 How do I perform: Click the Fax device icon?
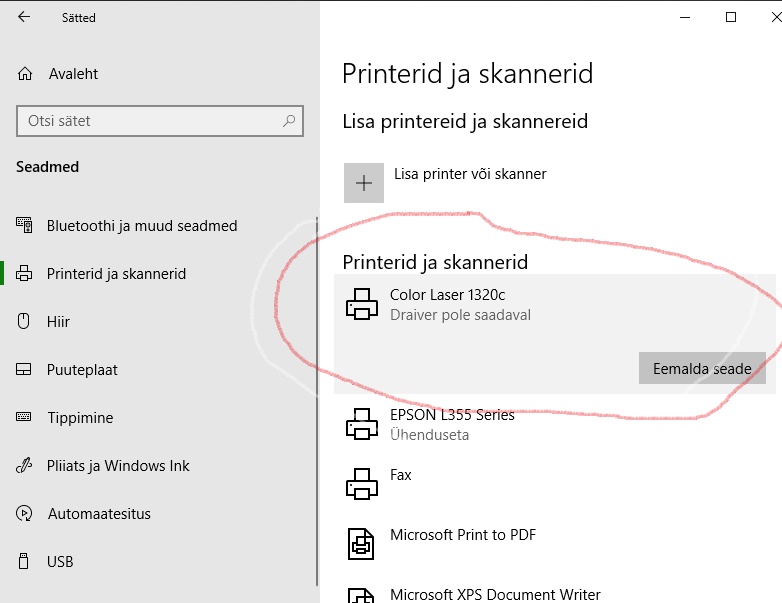tap(362, 484)
